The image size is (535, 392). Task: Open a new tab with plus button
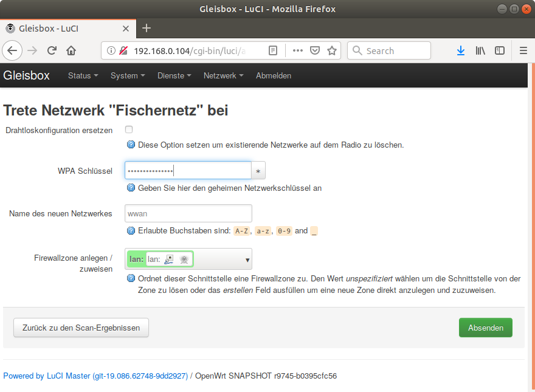click(x=147, y=28)
